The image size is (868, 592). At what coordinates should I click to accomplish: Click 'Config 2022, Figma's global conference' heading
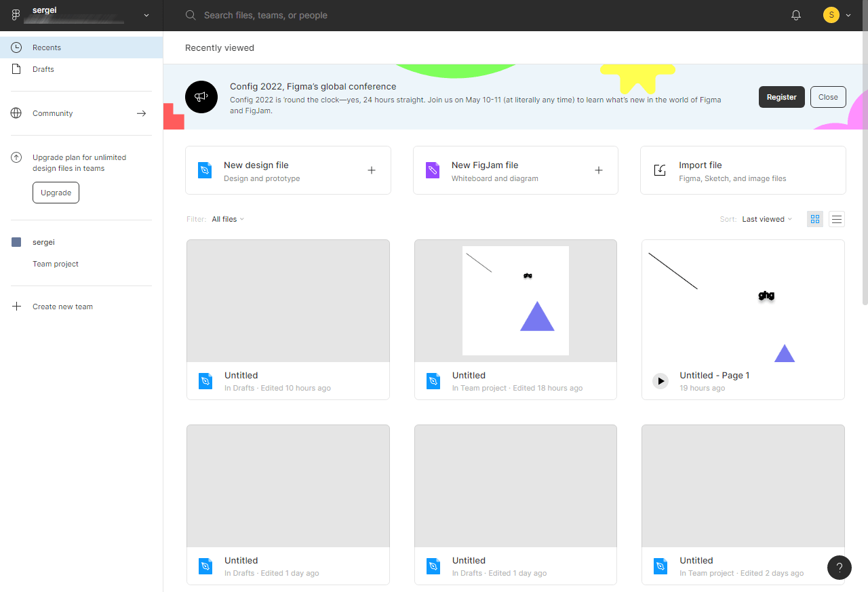[x=313, y=86]
